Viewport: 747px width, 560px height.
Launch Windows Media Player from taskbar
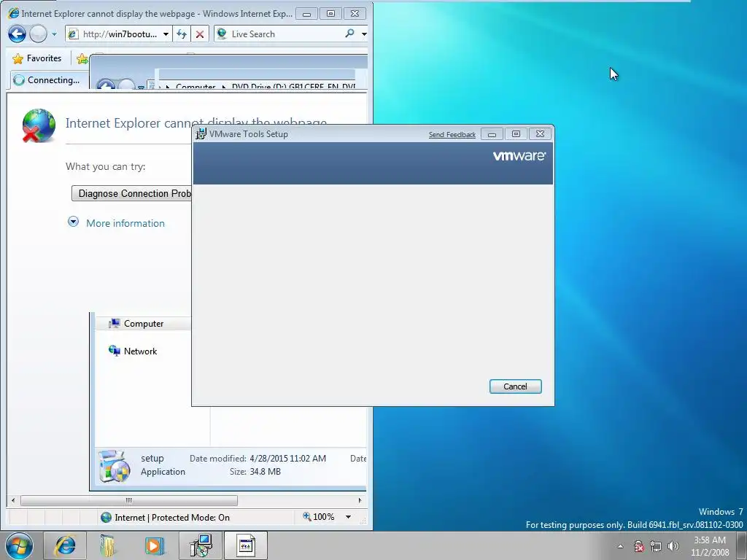(x=154, y=545)
